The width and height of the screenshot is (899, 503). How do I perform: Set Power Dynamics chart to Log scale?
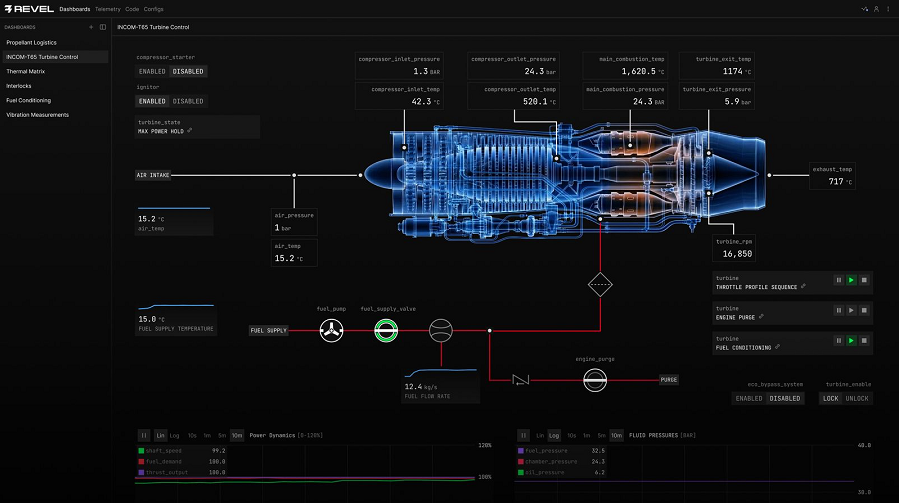point(174,435)
